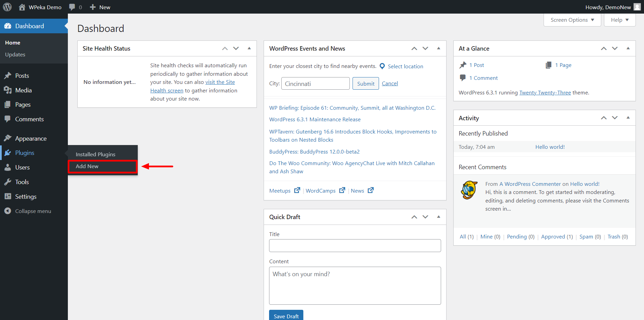Click the Tools wrench icon
Viewport: 644px width, 320px height.
point(8,182)
